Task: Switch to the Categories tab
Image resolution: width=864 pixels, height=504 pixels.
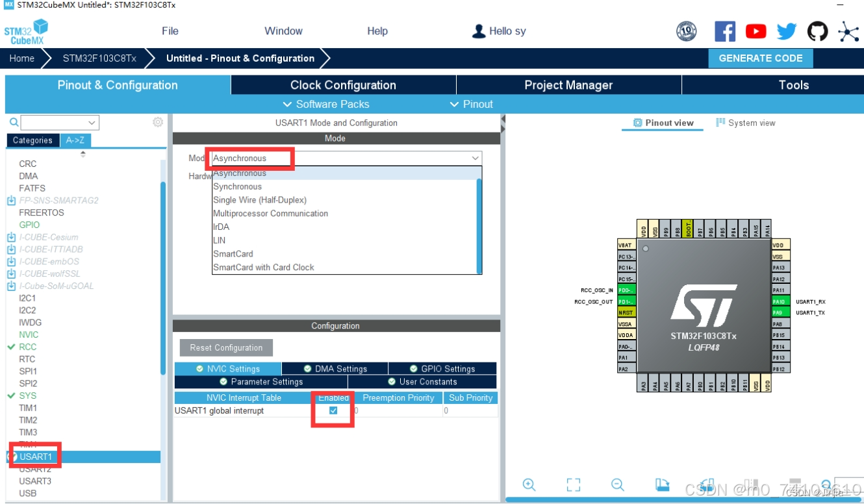Action: 32,140
